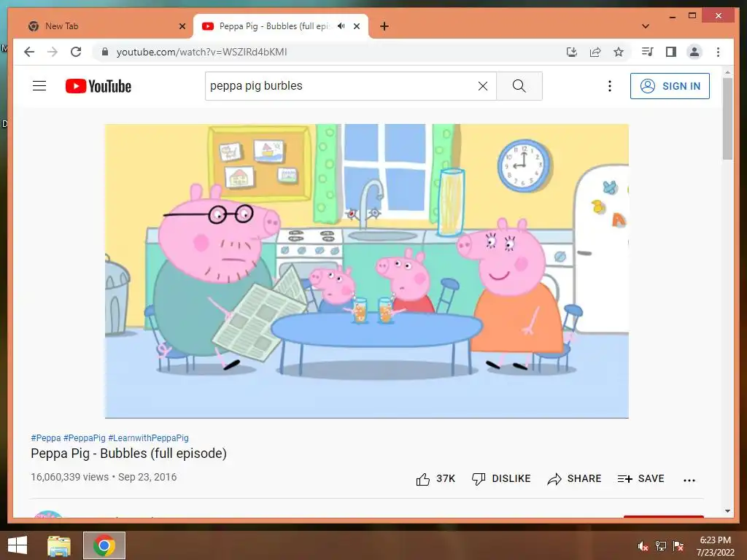Like the video with thumbs up

tap(436, 478)
